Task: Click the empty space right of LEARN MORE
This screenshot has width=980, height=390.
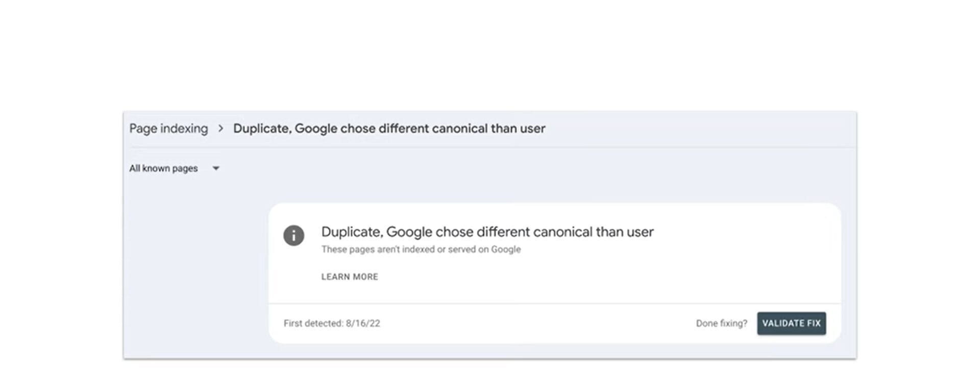Action: tap(561, 277)
